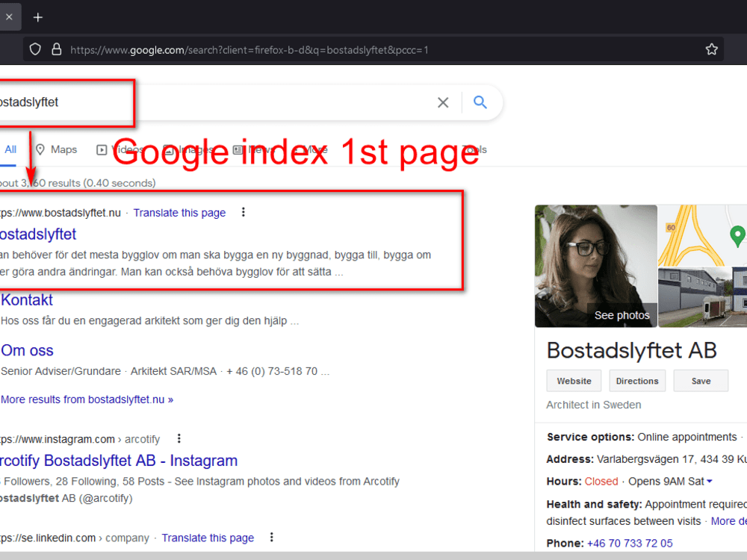The width and height of the screenshot is (747, 560).
Task: Open the Bostadslyftet result title
Action: point(38,234)
